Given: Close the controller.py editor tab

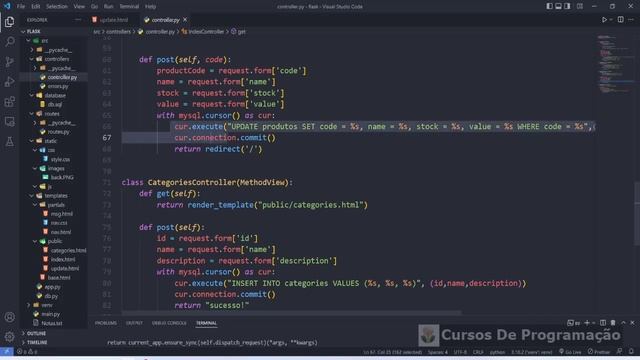Looking at the screenshot, I should [185, 20].
